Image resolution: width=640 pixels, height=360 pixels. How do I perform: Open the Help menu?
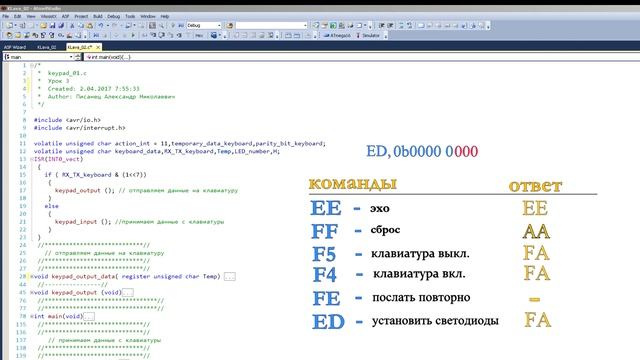[165, 16]
